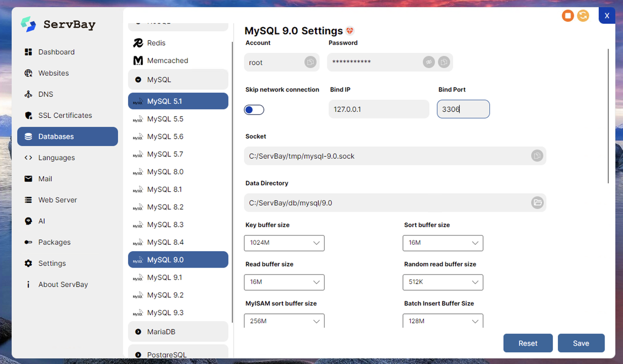Screen dimensions: 623x364
Task: Select MySQL 9.2 in the list
Action: click(x=178, y=295)
